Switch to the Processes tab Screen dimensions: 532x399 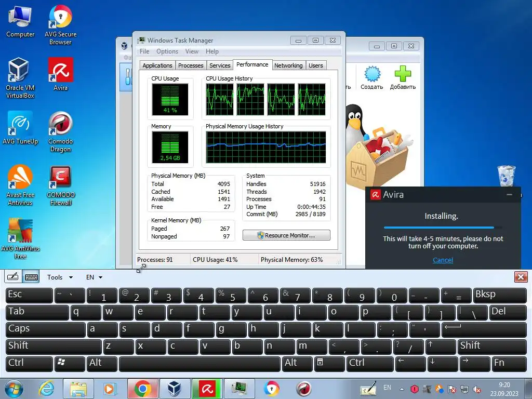pos(191,65)
